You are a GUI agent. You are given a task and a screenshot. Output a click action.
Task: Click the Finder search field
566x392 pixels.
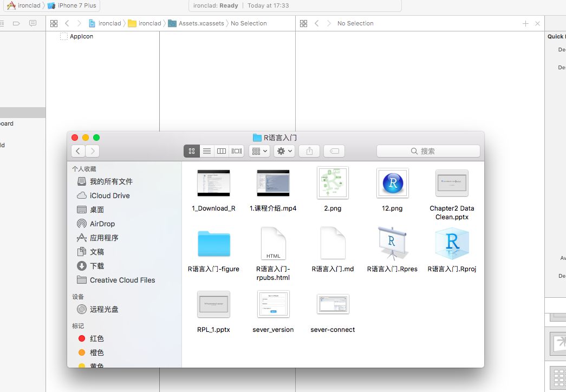coord(428,151)
